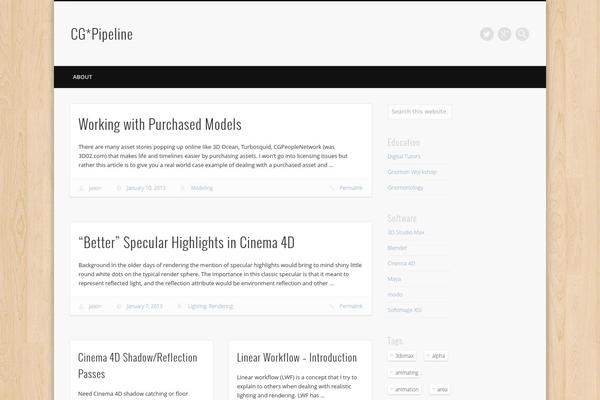This screenshot has height=400, width=600.
Task: Open the 'Cinema 4D Shadow/Reflection Passes' post
Action: (x=138, y=366)
